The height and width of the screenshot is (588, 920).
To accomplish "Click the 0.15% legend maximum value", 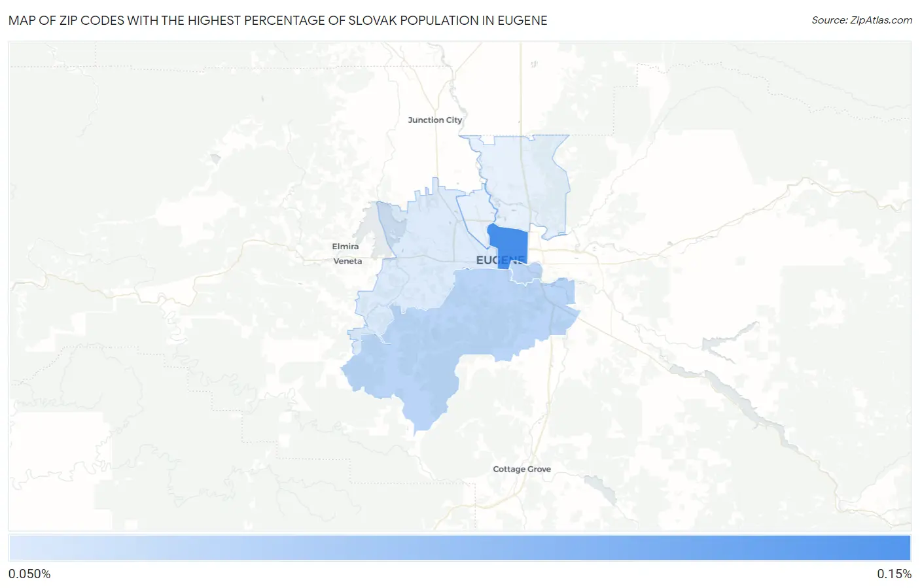I will pyautogui.click(x=894, y=574).
